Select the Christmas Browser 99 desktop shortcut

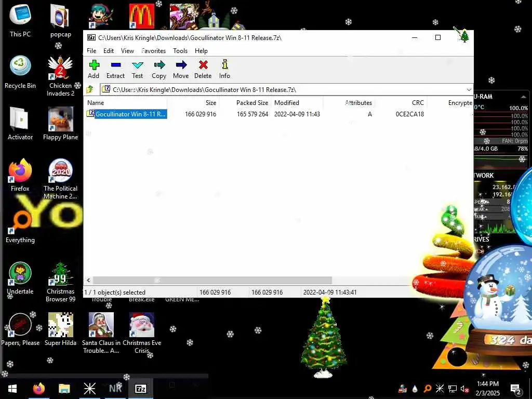60,282
